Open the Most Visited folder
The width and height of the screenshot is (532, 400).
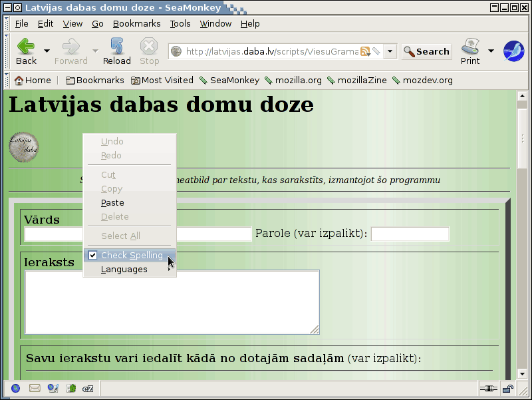(x=162, y=81)
